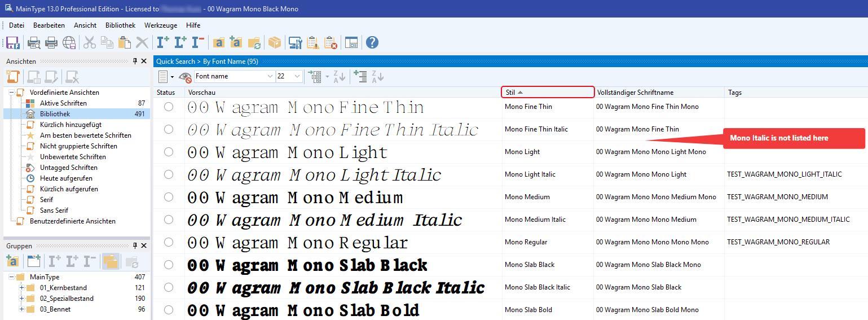The width and height of the screenshot is (868, 320).
Task: Toggle preview visibility with the eye icon
Action: pos(185,77)
